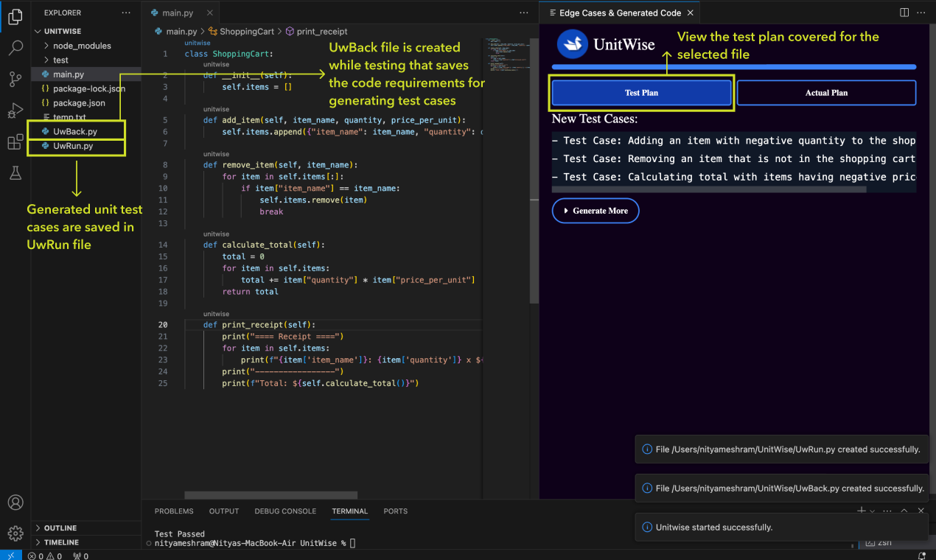Expand the OUTLINE section

(85, 528)
